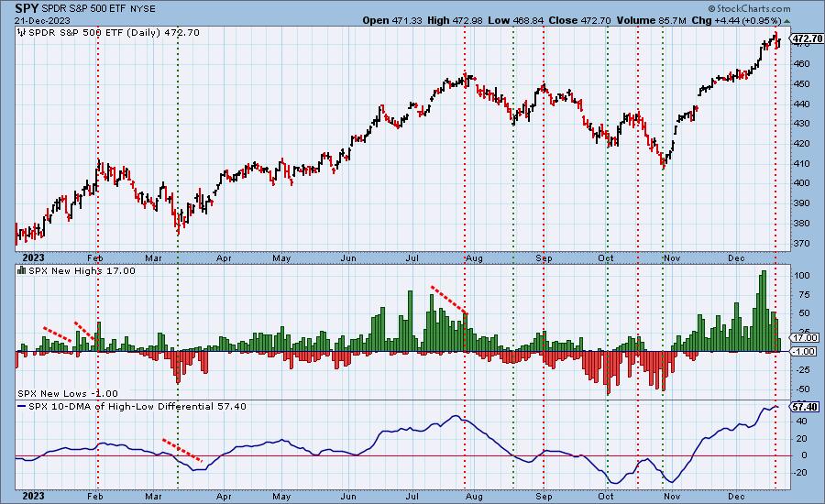Click the SPDR S&P 500 ETF (Daily) legend
Viewport: 825px width, 504px height.
[114, 33]
